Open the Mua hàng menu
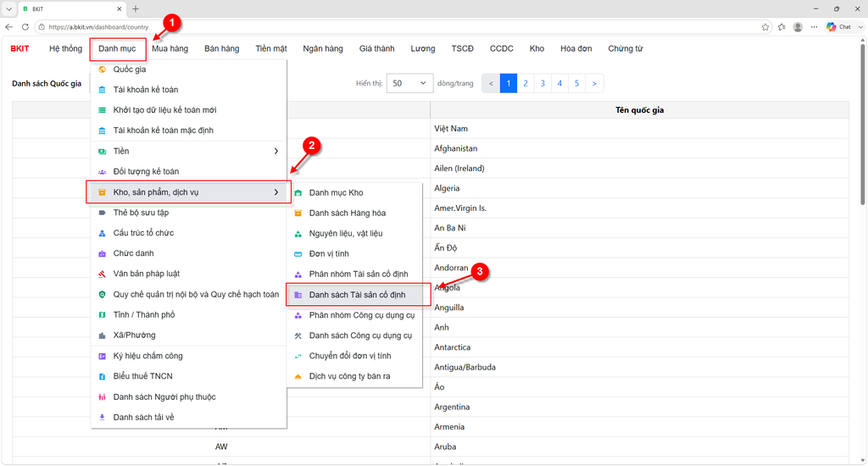 (x=170, y=48)
